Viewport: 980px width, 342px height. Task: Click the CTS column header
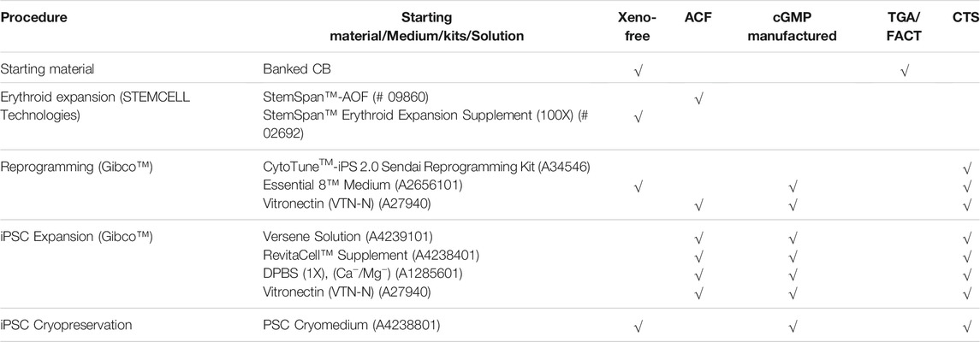[x=963, y=17]
